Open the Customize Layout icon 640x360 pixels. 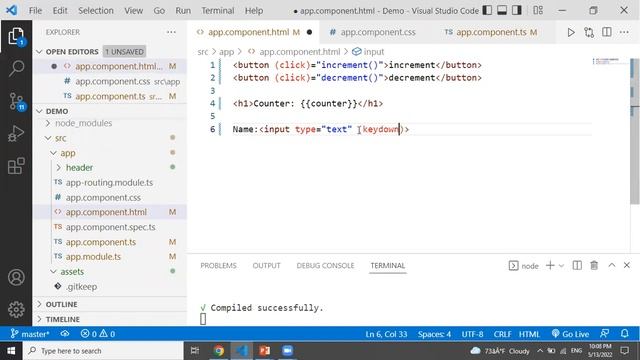[538, 10]
